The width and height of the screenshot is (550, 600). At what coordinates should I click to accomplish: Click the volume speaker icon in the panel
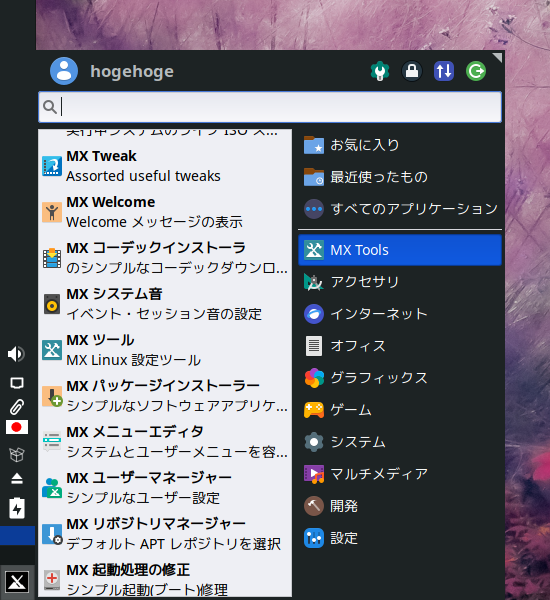[x=16, y=354]
